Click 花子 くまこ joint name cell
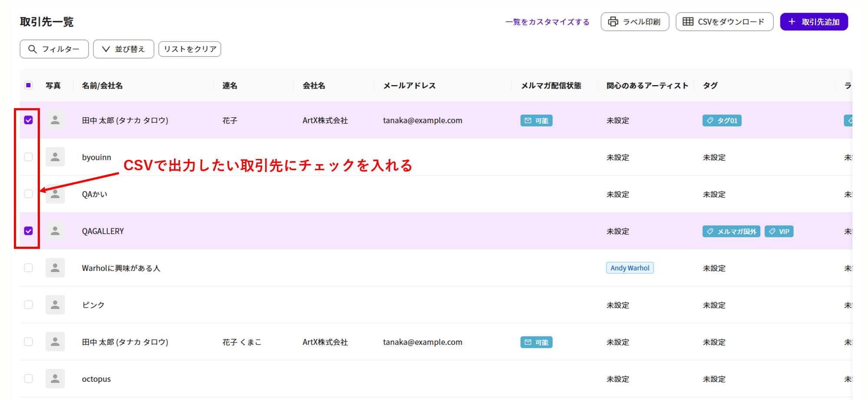 (x=242, y=342)
